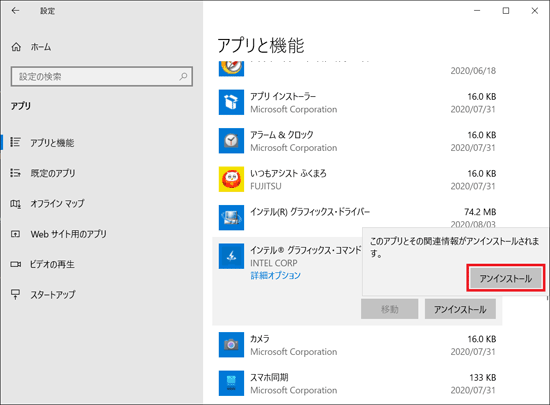Click 133 KB size value
Screen dimensions: 550x405
483,377
